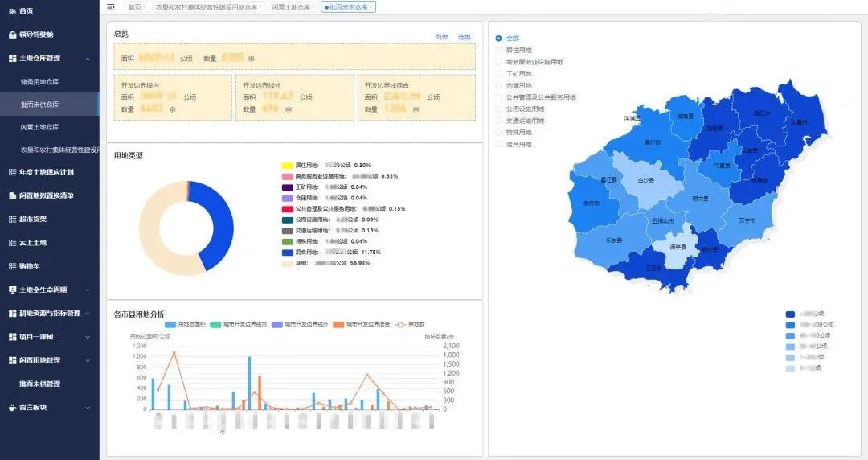The width and height of the screenshot is (868, 460).
Task: Select the active 批而未供仓库 top tab
Action: click(x=348, y=7)
